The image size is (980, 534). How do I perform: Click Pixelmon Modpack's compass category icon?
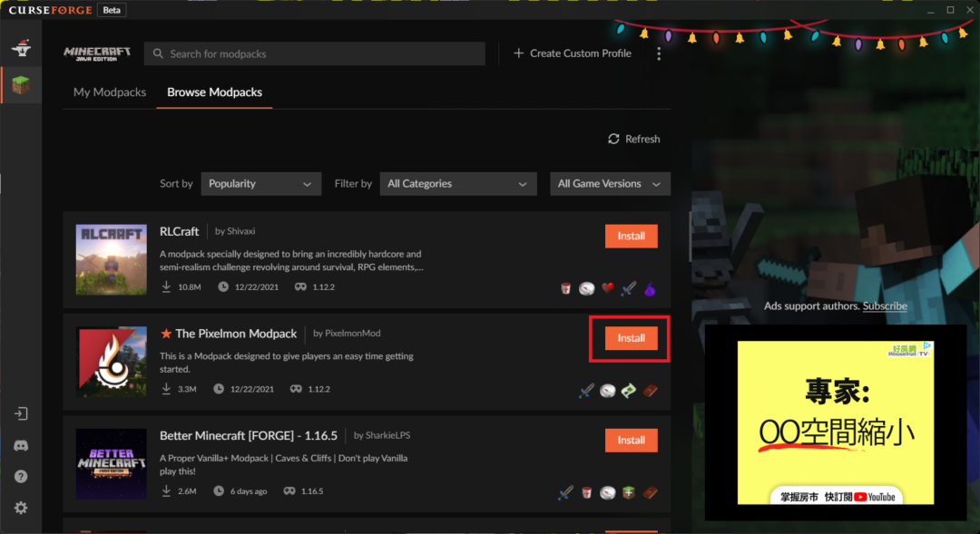click(x=607, y=391)
